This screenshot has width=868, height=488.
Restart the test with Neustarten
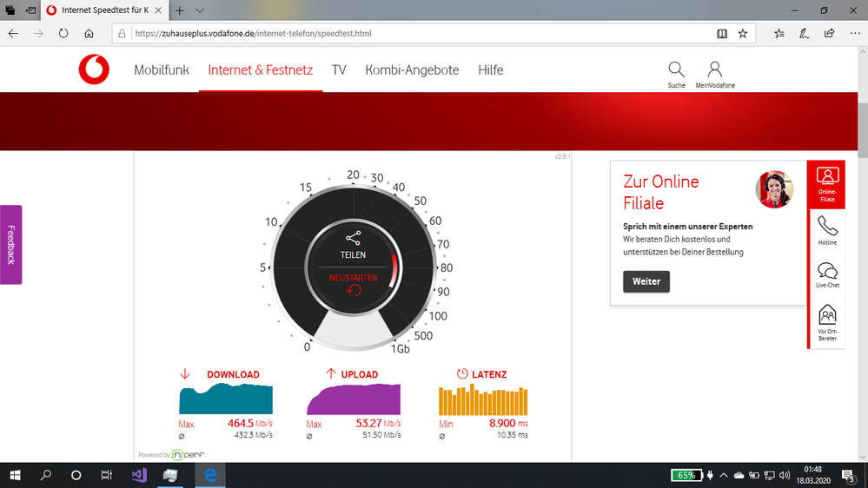tap(353, 283)
